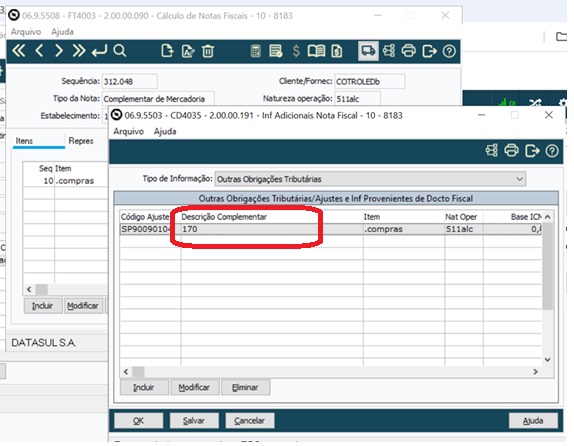Click the Modificar button under adjustments grid
Viewport: 574px width, 446px height.
[194, 387]
